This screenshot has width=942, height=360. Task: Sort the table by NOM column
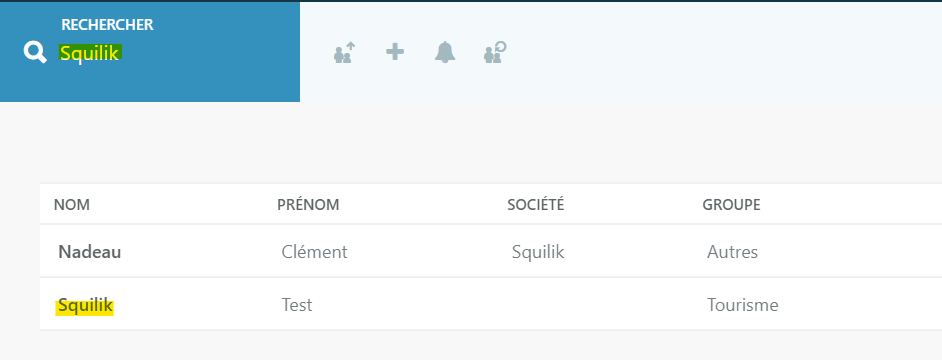[x=71, y=205]
